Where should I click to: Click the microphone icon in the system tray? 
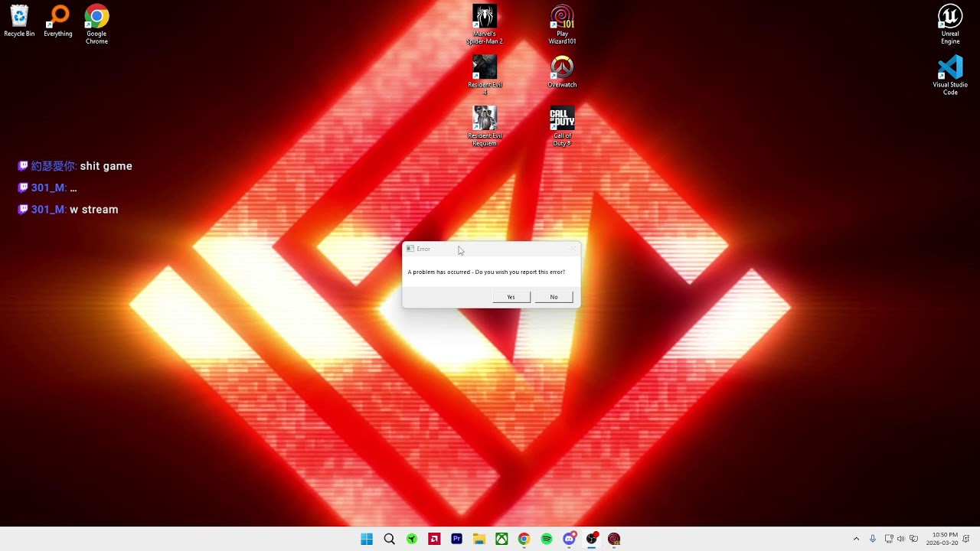[x=872, y=539]
